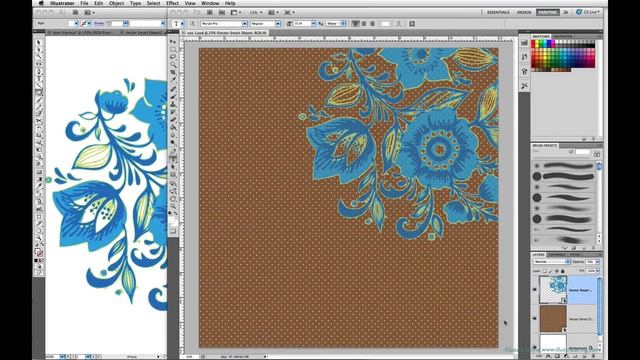The height and width of the screenshot is (360, 640).
Task: Click the CS Live icon
Action: click(579, 12)
